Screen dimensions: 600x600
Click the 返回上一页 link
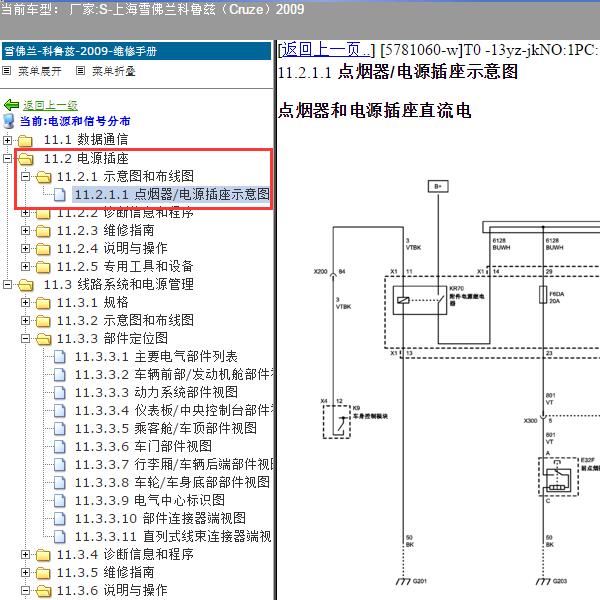pos(326,50)
